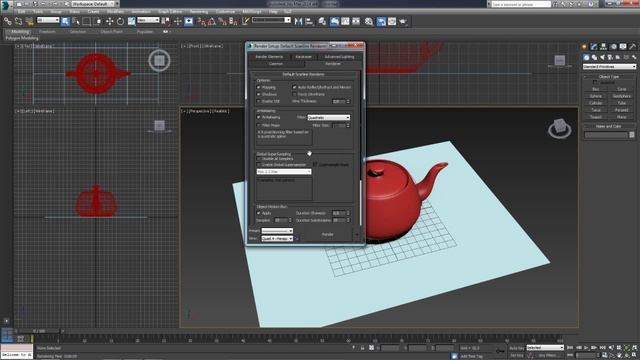
Task: Click the Unlink Selection tool
Action: point(18,21)
